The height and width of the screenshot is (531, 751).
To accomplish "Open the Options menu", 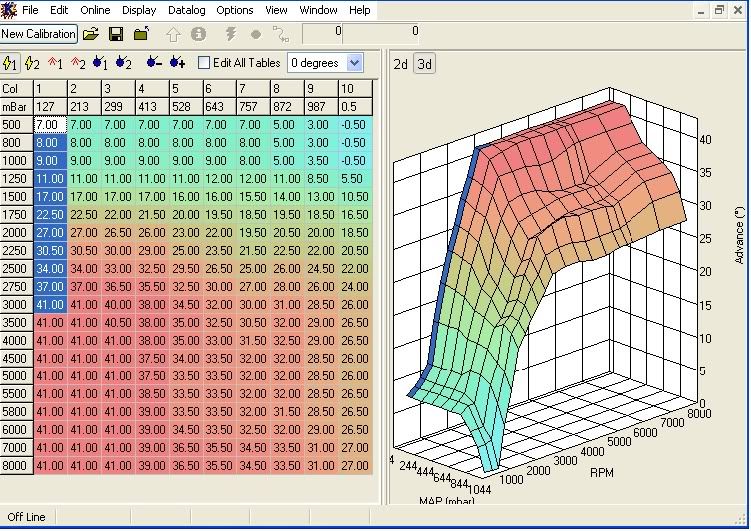I will pyautogui.click(x=235, y=10).
